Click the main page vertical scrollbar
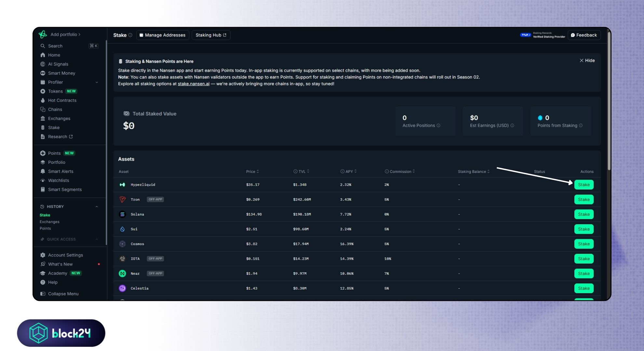 point(609,101)
